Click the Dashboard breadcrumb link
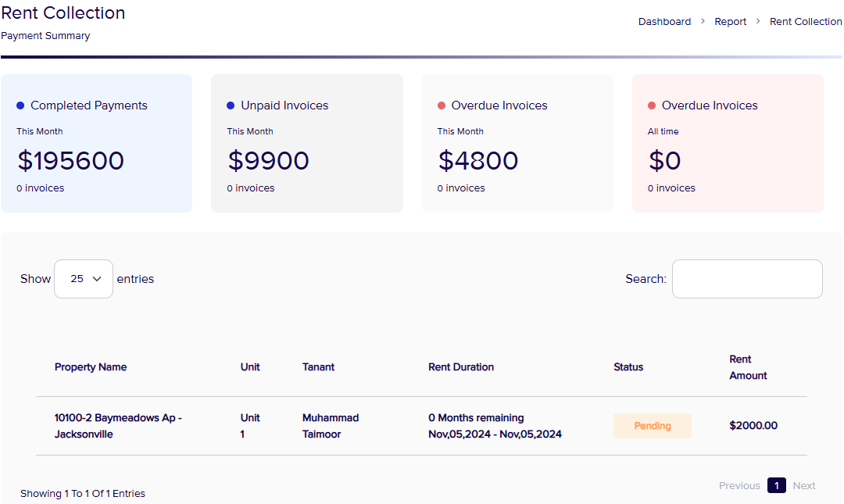844x504 pixels. tap(664, 22)
